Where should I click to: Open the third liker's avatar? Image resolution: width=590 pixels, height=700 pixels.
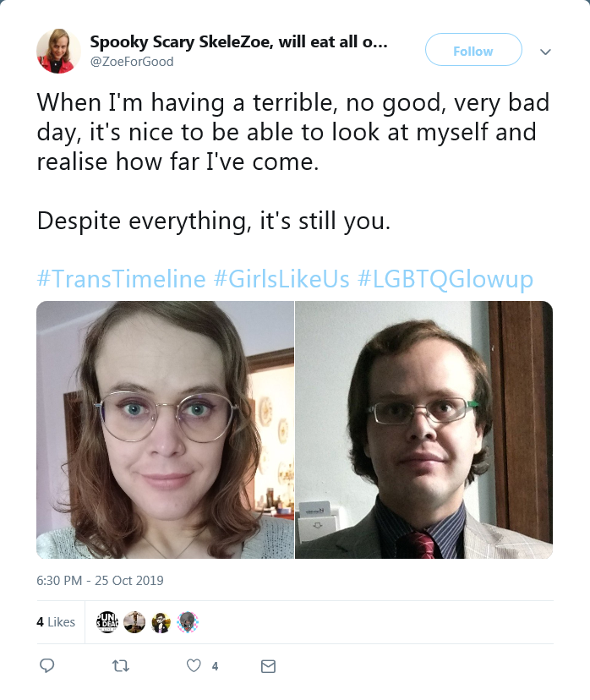tap(161, 621)
